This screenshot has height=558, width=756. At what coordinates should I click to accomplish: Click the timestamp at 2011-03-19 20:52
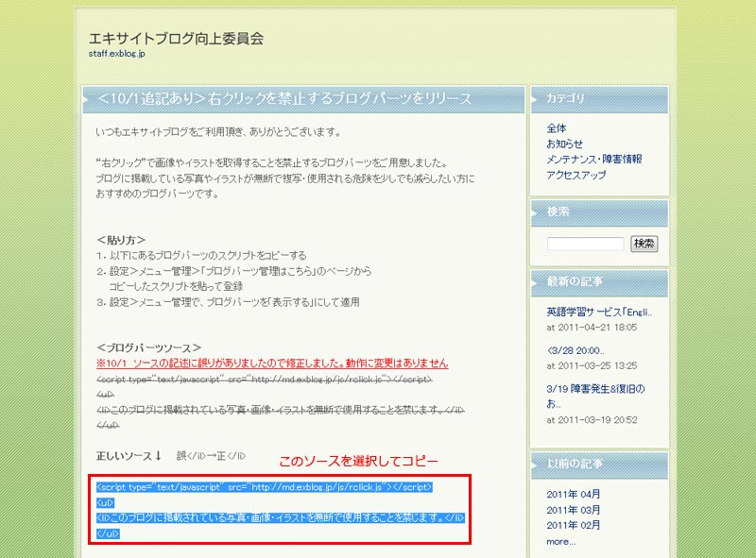click(x=592, y=420)
